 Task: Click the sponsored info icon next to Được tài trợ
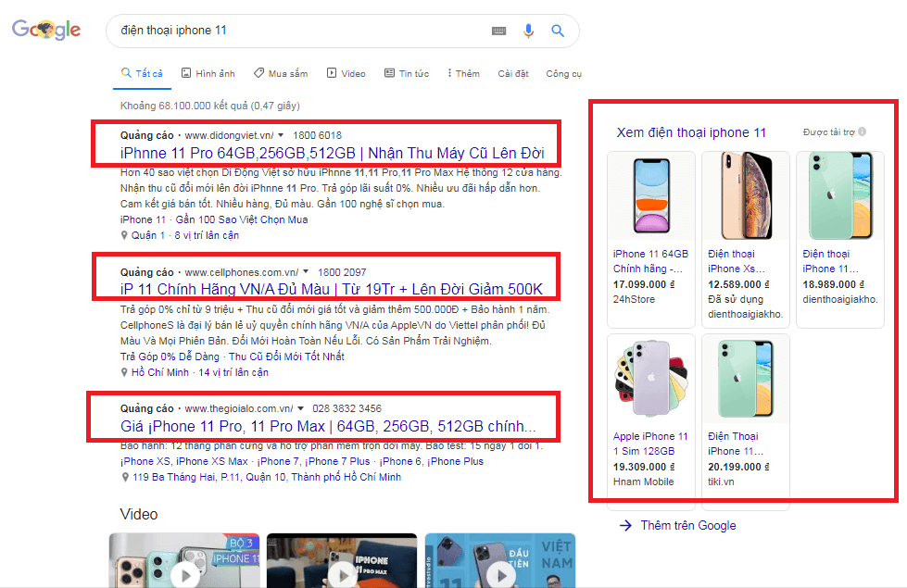tap(862, 131)
